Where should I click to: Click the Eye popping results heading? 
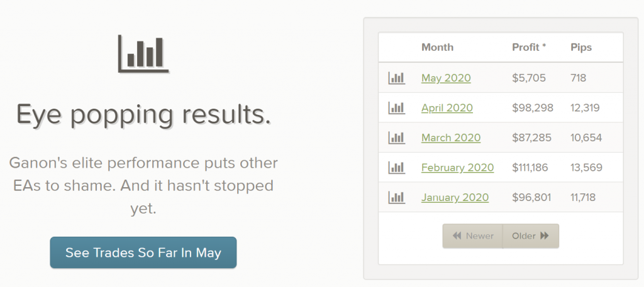(x=143, y=114)
